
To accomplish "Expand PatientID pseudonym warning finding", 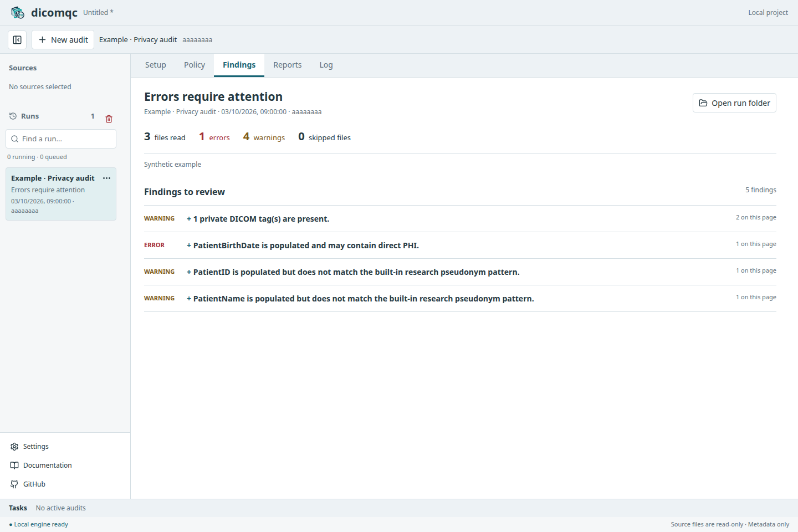I will pos(460,272).
